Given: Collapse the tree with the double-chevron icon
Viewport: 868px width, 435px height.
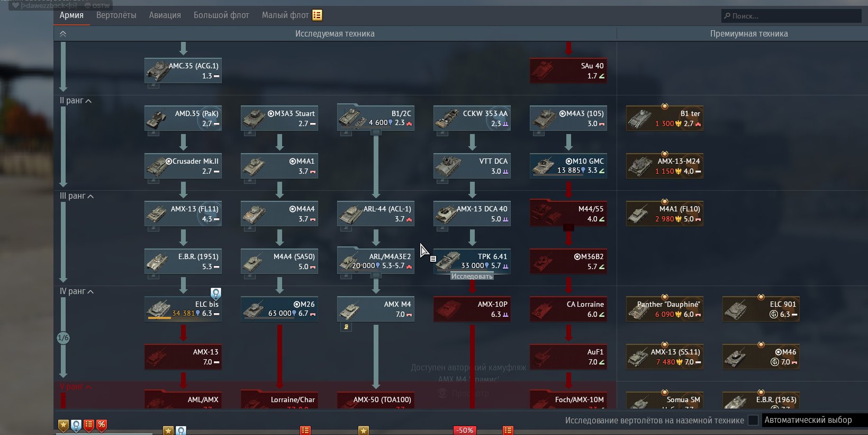Looking at the screenshot, I should coord(63,34).
